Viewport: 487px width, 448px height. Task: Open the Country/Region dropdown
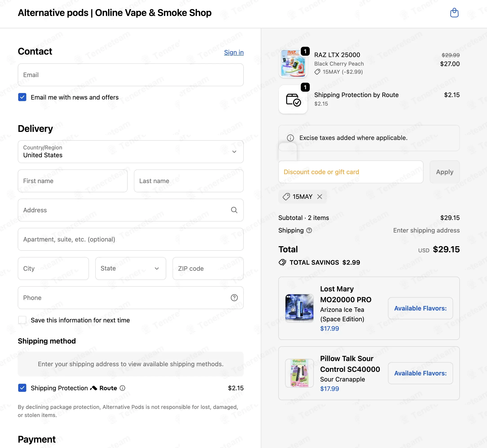coord(131,151)
